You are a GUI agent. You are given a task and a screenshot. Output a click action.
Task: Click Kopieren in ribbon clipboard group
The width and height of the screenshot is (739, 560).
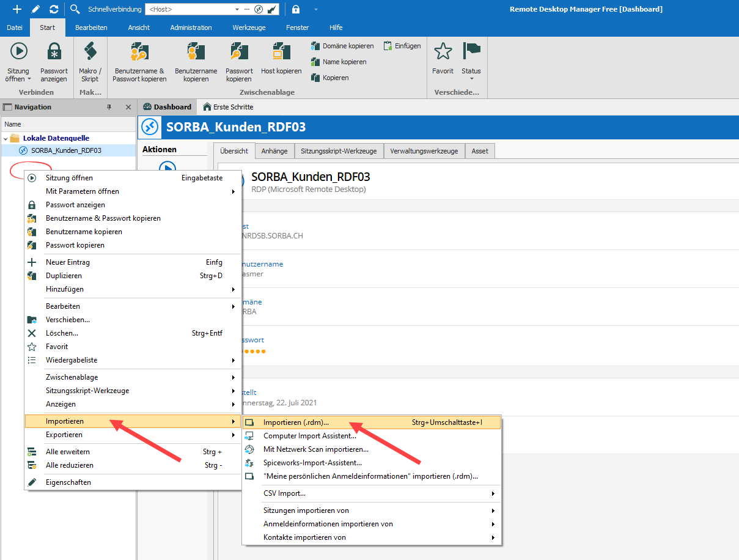330,78
